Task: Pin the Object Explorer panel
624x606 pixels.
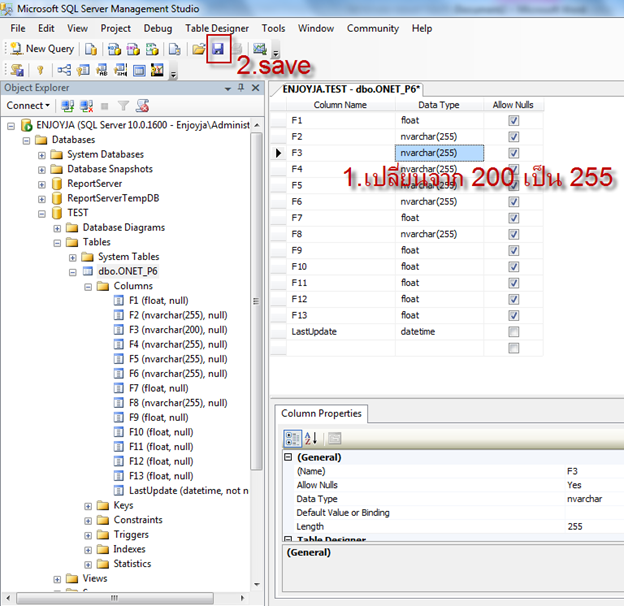Action: pos(241,88)
